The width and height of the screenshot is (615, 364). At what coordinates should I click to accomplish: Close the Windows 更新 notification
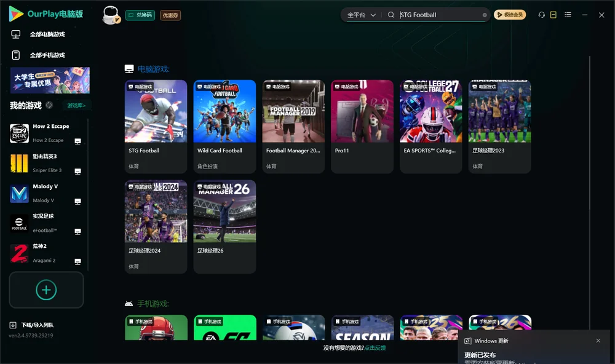point(598,341)
